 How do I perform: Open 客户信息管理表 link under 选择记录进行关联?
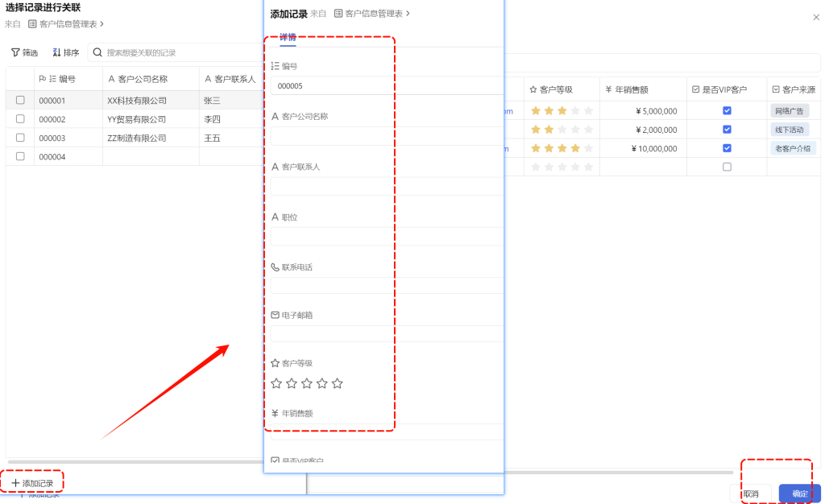point(66,24)
